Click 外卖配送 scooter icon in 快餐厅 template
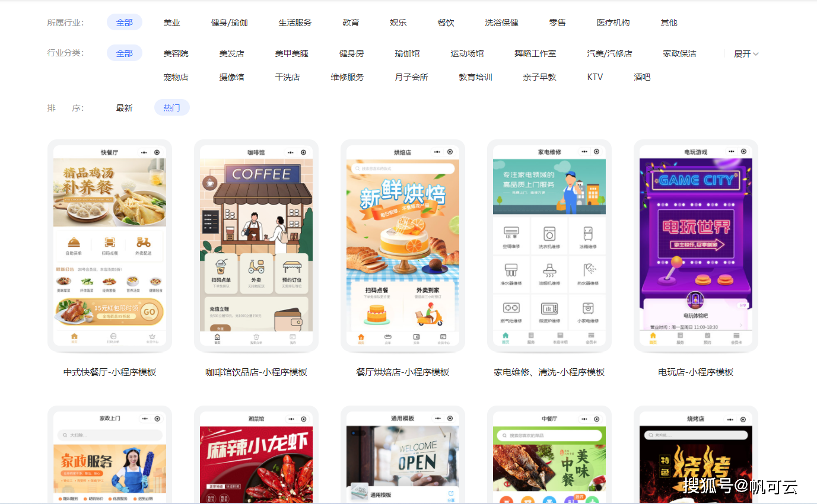This screenshot has height=504, width=817. pyautogui.click(x=144, y=243)
